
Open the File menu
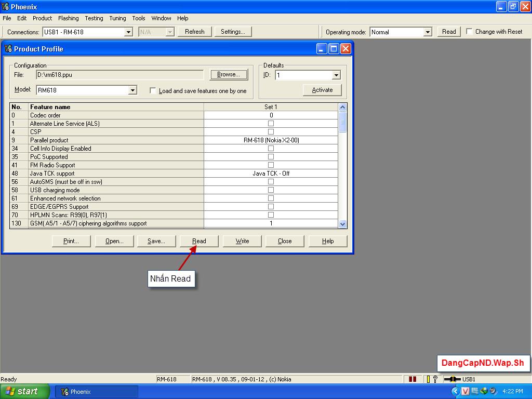tap(7, 18)
